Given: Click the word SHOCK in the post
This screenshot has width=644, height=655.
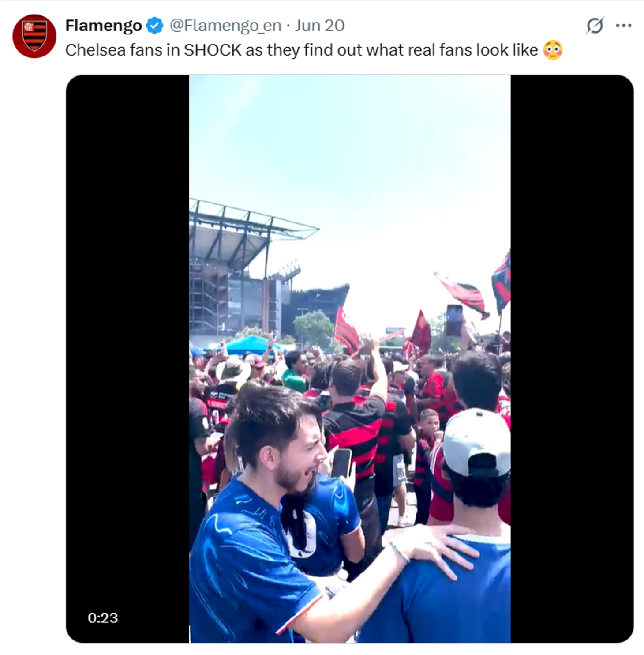Looking at the screenshot, I should click(213, 50).
